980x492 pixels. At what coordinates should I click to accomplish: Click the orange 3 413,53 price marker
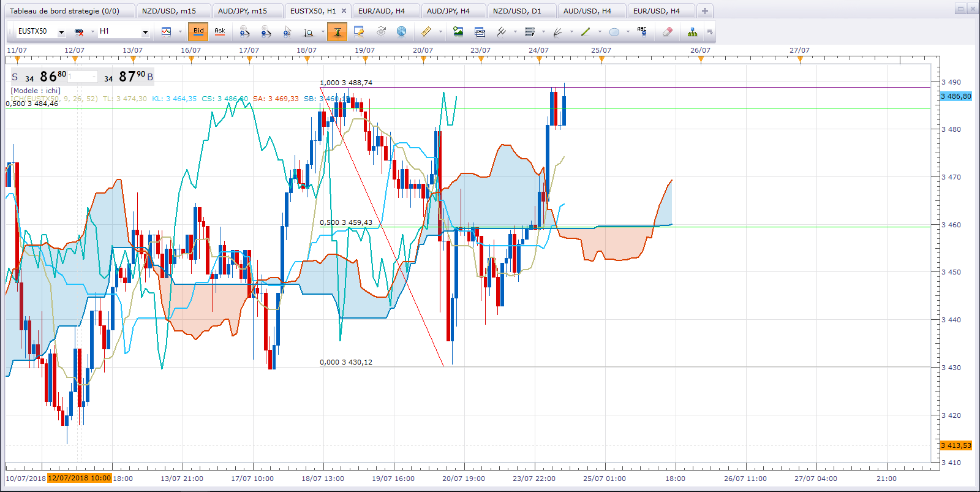click(x=956, y=445)
